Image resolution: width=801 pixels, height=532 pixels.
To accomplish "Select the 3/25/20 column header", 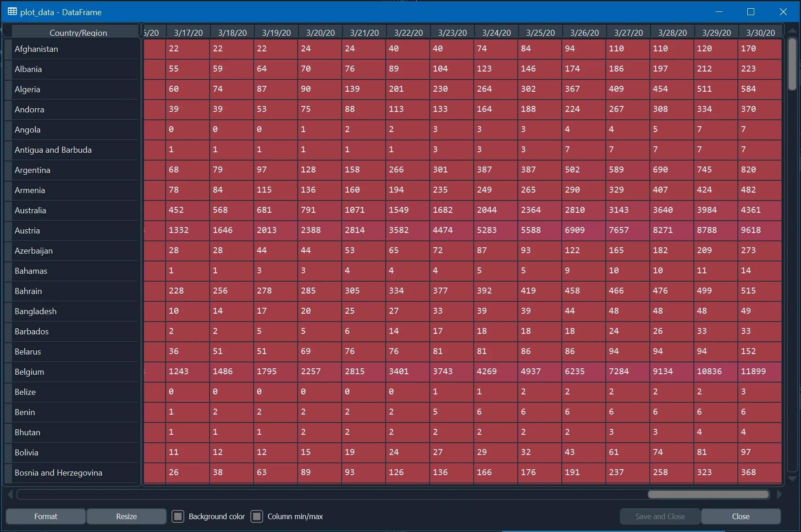I will point(541,32).
